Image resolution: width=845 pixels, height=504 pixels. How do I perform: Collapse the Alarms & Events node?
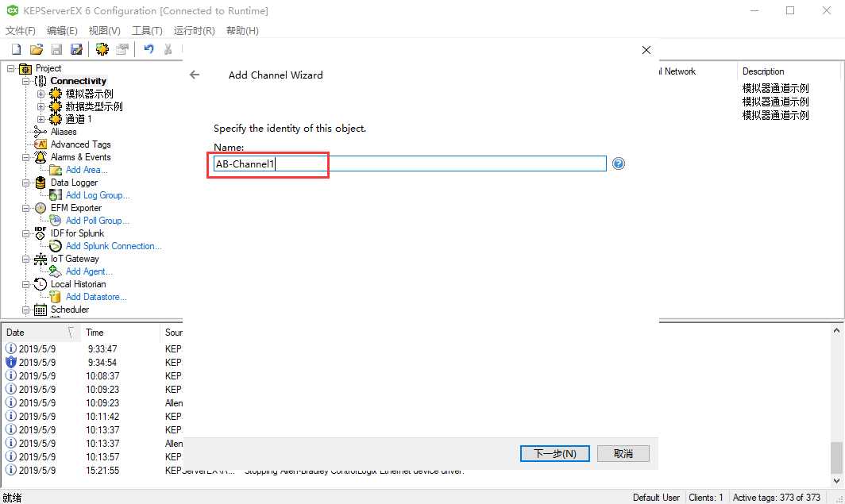click(25, 157)
